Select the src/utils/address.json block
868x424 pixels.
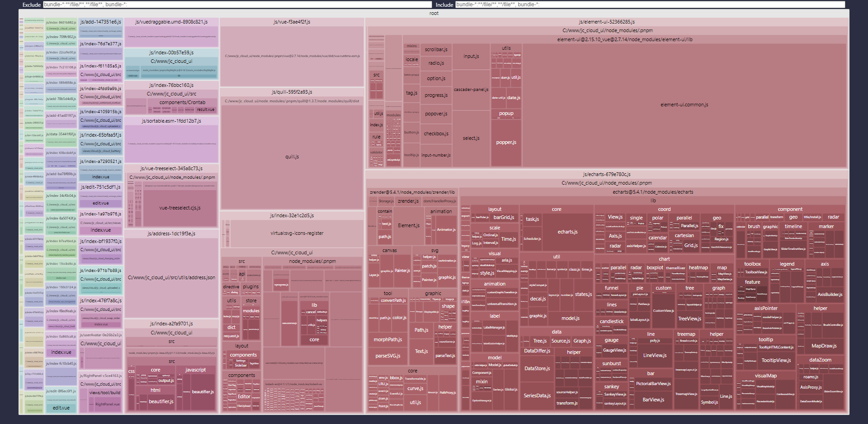click(171, 277)
